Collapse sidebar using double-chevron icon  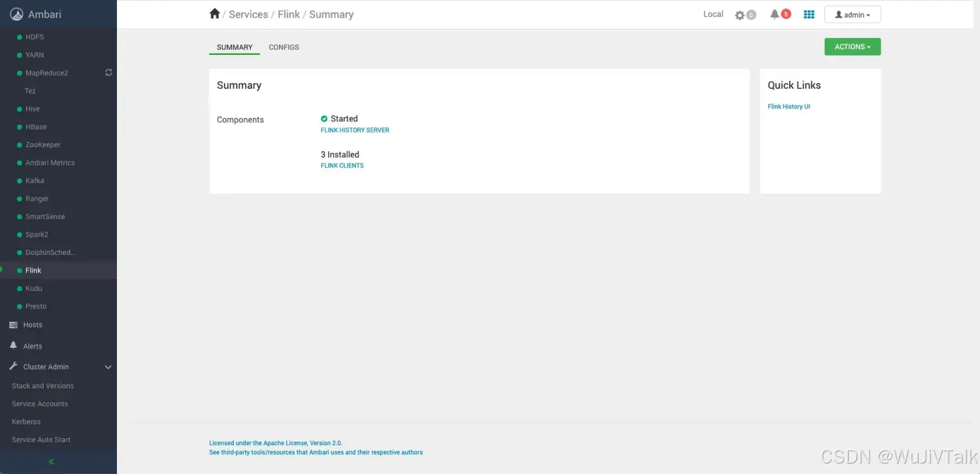click(52, 462)
